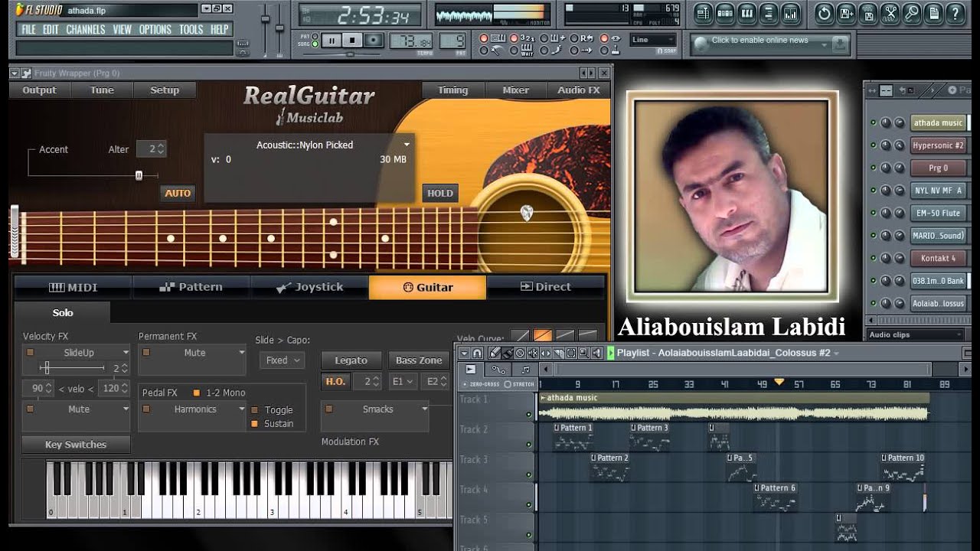Select the Paint brush tool in the Playlist
This screenshot has width=980, height=551.
click(508, 353)
